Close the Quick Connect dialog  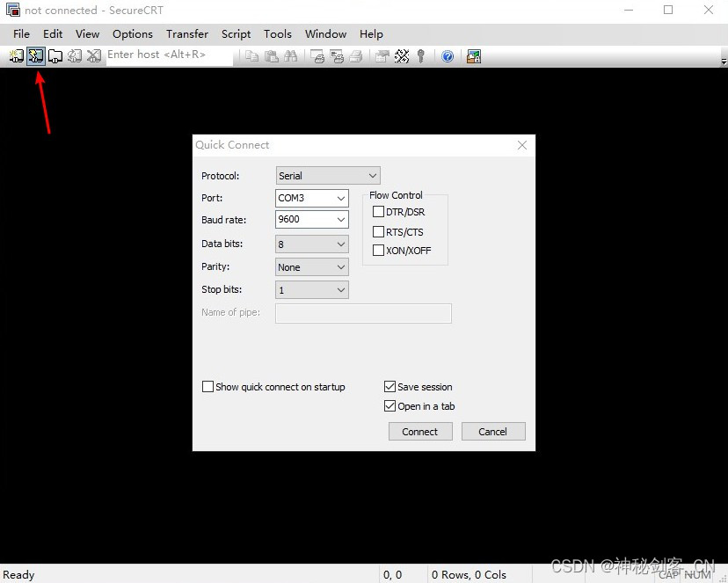point(522,145)
